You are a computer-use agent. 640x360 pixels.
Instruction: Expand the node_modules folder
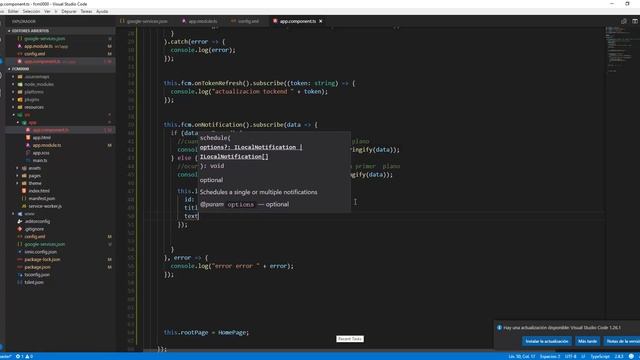(38, 84)
